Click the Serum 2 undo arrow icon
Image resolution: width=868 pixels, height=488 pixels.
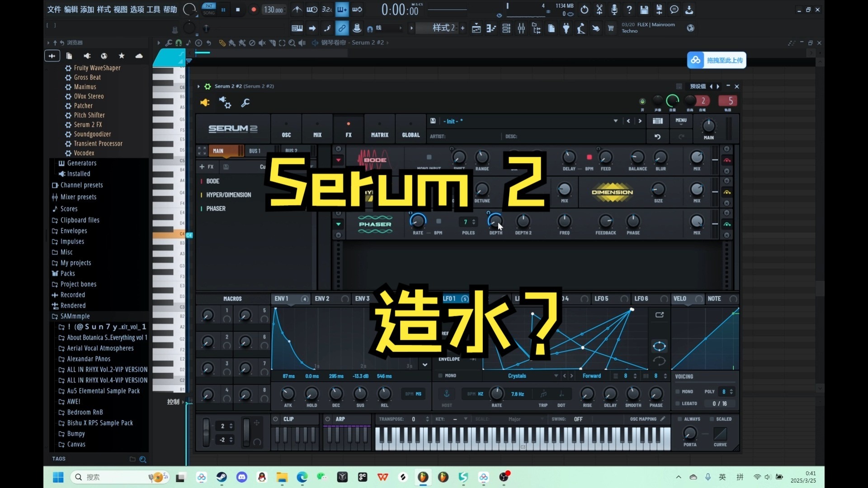657,136
